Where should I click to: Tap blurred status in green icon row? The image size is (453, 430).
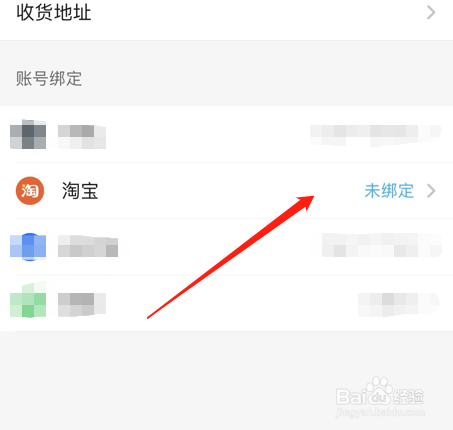398,304
